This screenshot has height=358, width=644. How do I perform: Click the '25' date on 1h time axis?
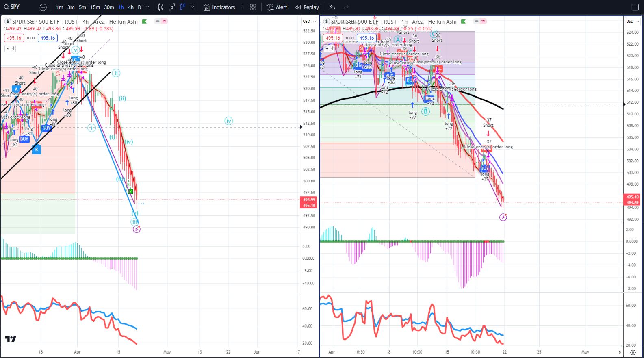click(539, 352)
